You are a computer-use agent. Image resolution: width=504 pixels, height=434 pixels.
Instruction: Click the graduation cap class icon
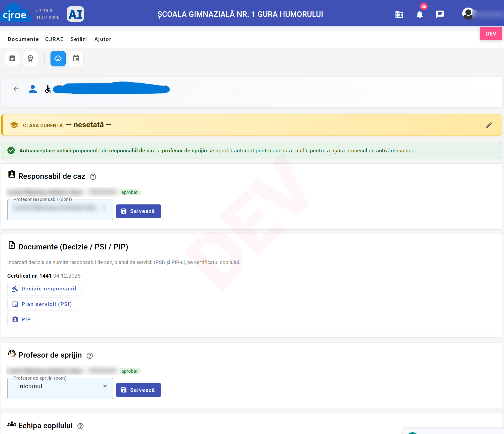click(x=14, y=125)
